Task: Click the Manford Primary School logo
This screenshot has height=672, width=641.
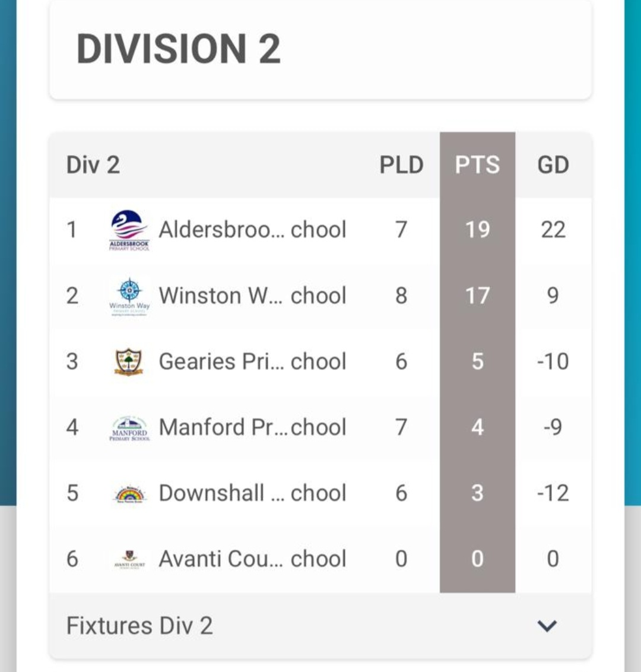Action: 130,427
